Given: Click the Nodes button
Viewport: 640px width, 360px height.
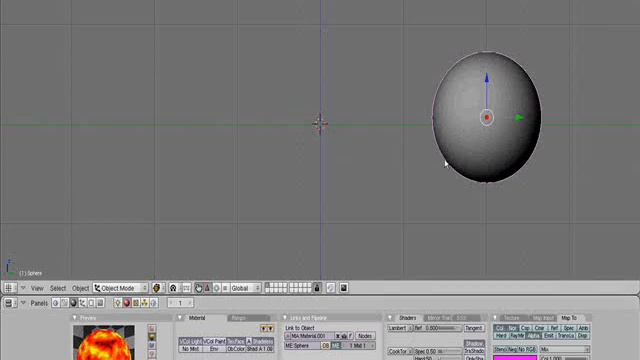Looking at the screenshot, I should [x=365, y=336].
